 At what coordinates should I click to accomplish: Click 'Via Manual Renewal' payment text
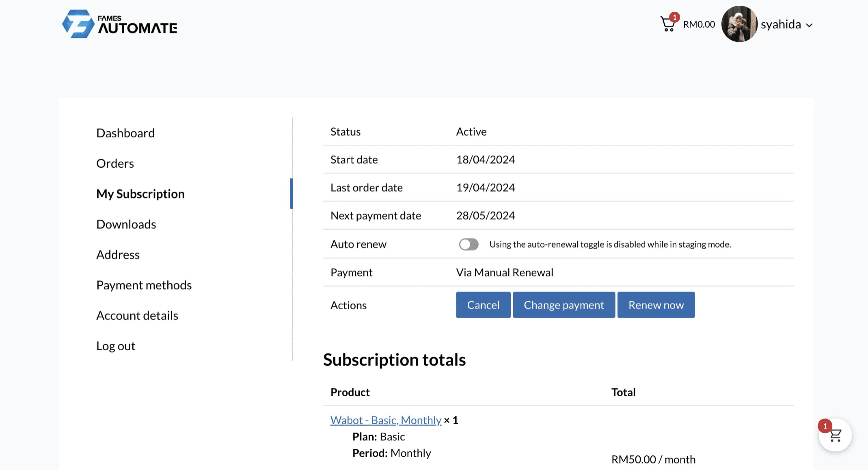505,272
